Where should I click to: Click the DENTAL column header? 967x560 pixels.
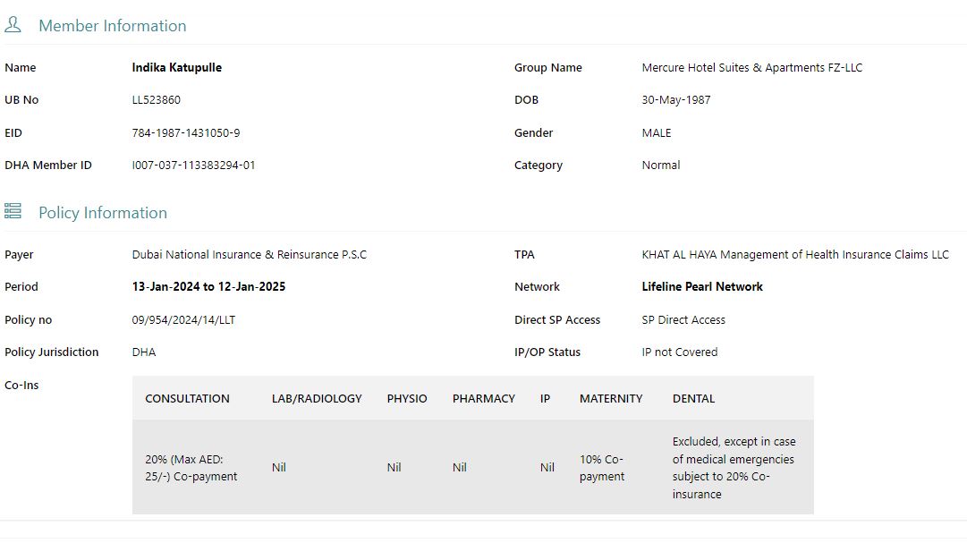[693, 399]
